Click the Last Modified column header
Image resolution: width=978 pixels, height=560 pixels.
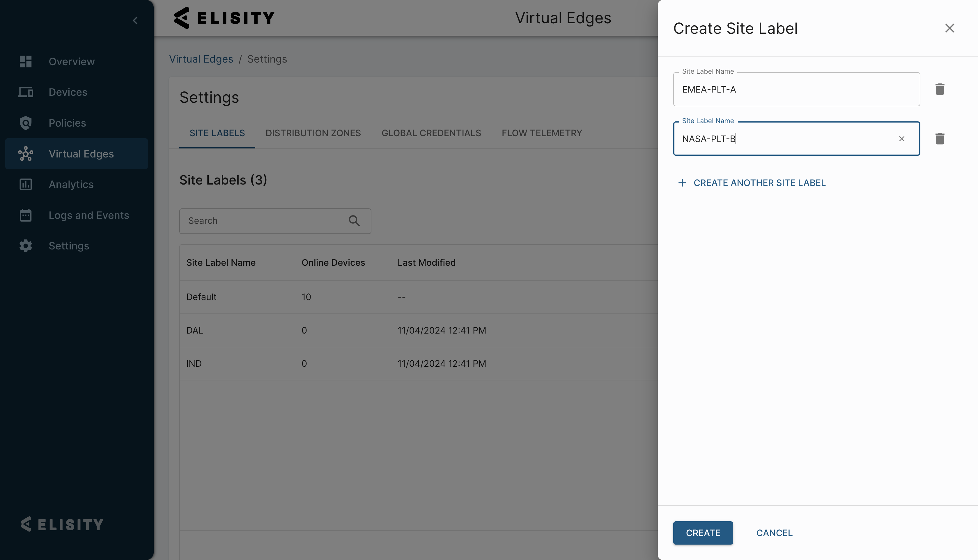point(426,262)
